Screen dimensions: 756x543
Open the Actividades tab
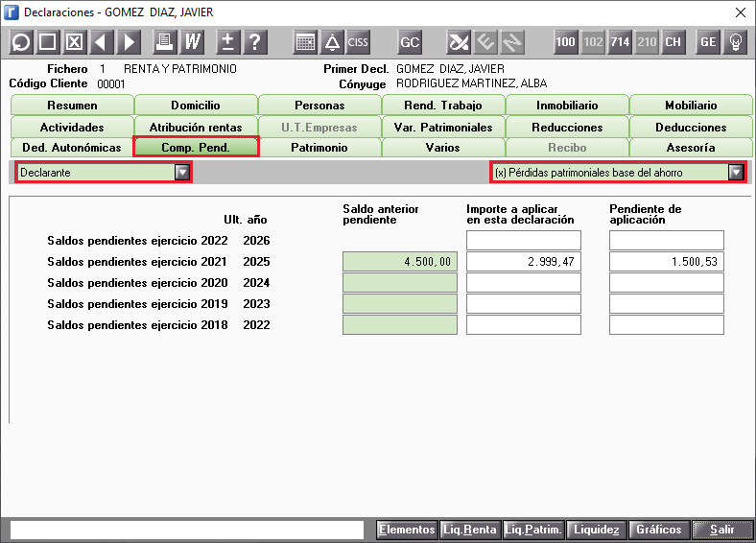72,128
